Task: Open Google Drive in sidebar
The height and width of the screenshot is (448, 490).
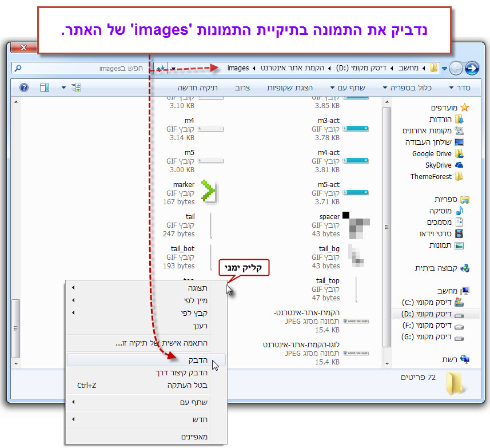Action: [437, 153]
